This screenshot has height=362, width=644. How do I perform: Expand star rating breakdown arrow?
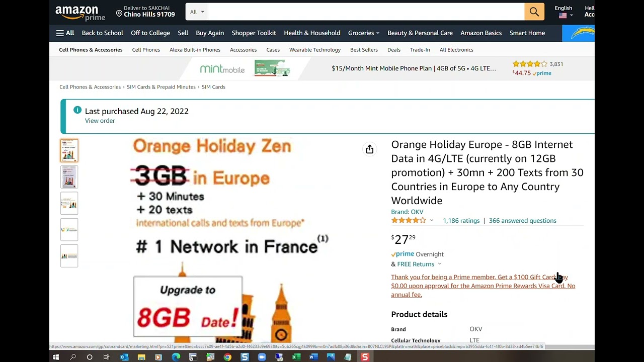[431, 221]
